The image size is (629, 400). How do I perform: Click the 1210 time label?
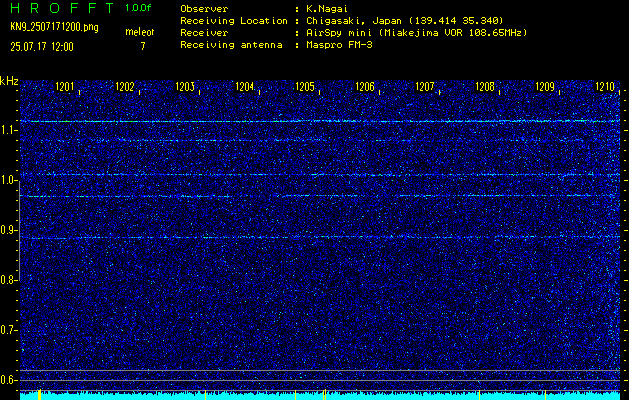(605, 87)
